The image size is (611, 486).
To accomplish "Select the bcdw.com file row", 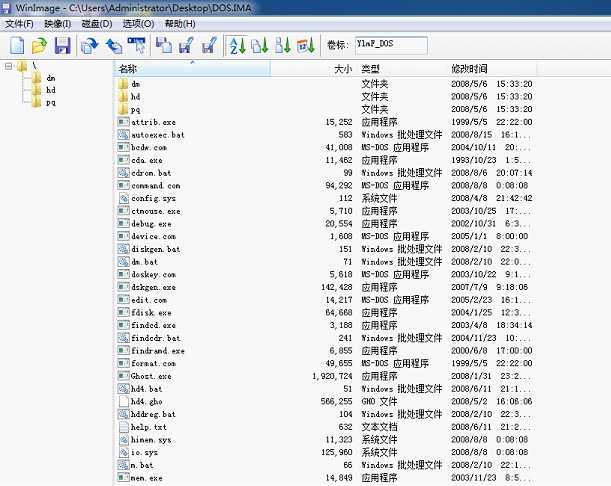I will tap(325, 147).
